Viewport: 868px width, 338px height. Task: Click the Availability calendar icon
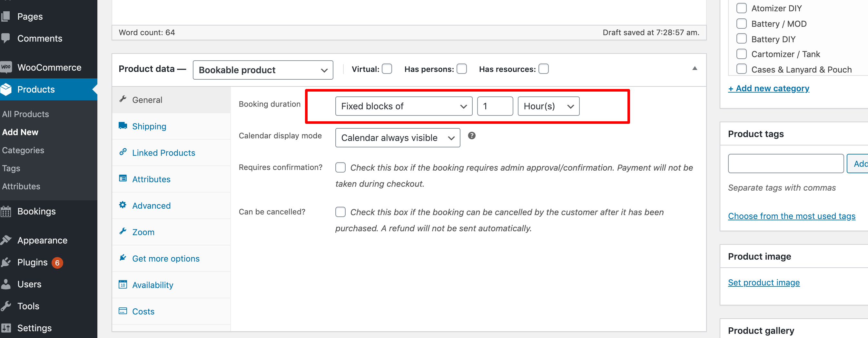tap(123, 284)
